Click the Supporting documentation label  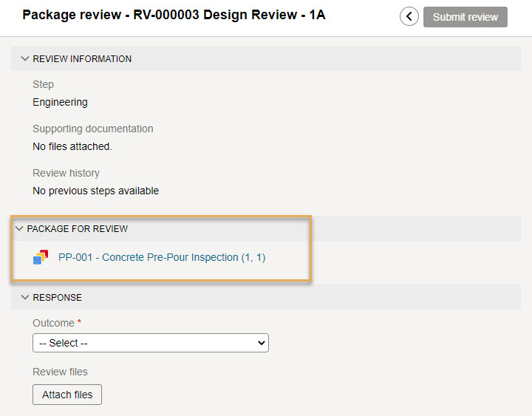coord(93,129)
